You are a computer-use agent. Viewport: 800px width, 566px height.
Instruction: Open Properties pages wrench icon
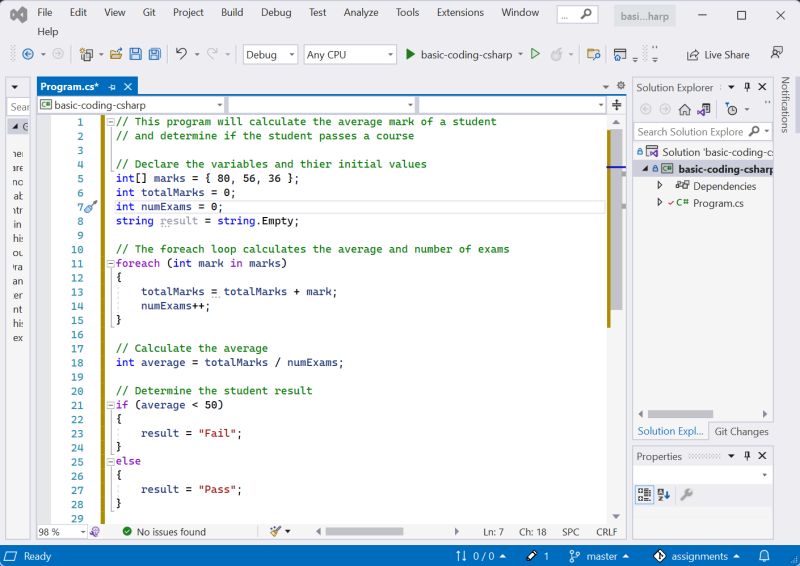click(686, 494)
